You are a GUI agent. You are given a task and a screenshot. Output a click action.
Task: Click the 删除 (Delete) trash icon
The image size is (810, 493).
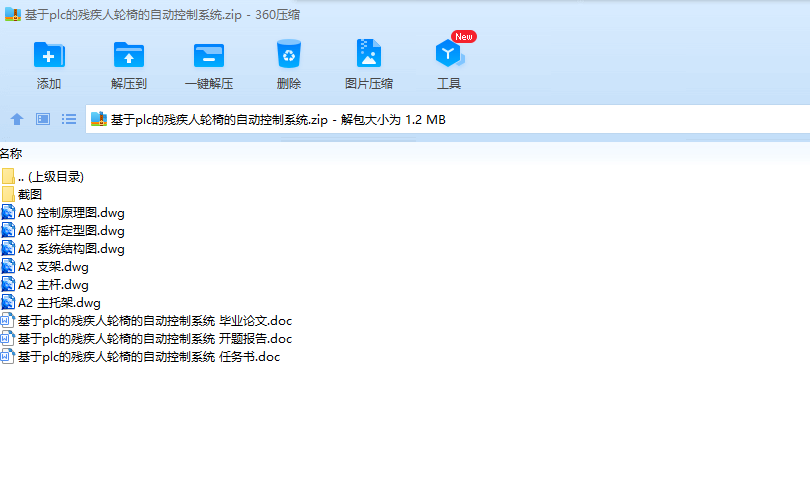[289, 54]
